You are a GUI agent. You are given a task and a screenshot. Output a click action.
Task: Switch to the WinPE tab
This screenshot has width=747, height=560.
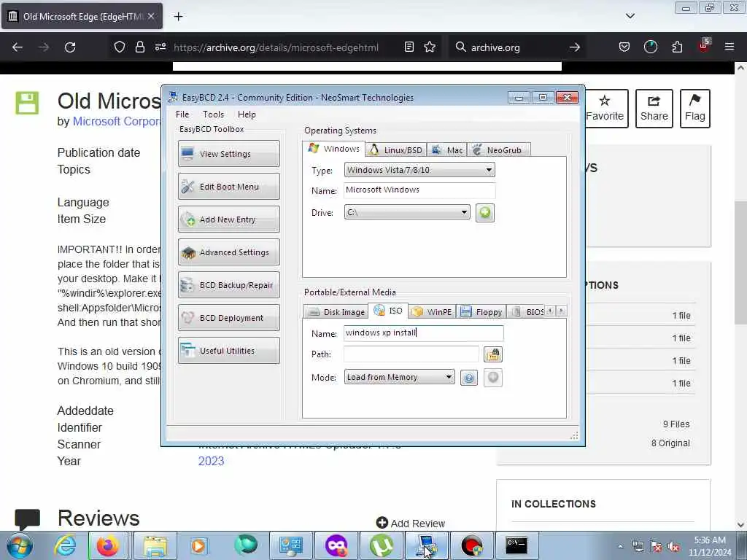(433, 312)
